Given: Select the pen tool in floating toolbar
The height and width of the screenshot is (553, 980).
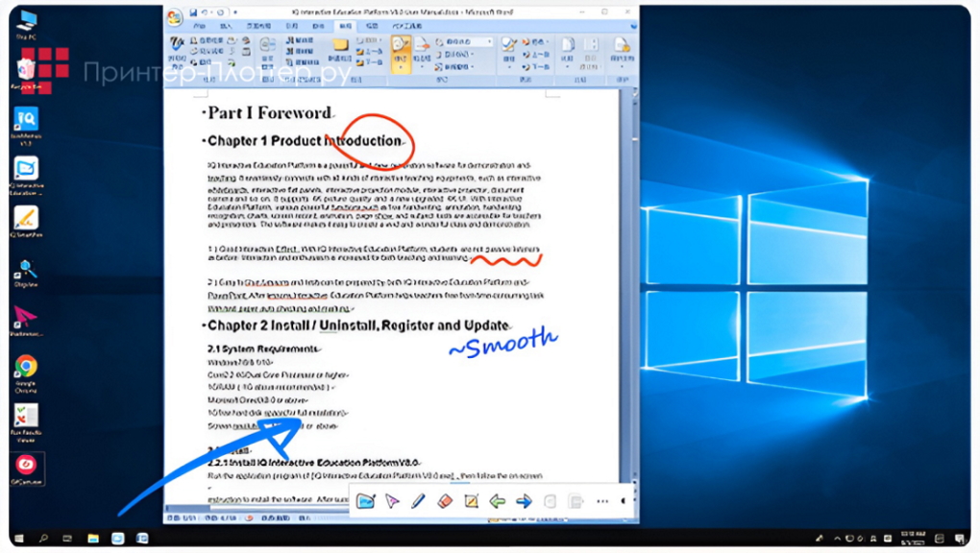Looking at the screenshot, I should point(418,501).
